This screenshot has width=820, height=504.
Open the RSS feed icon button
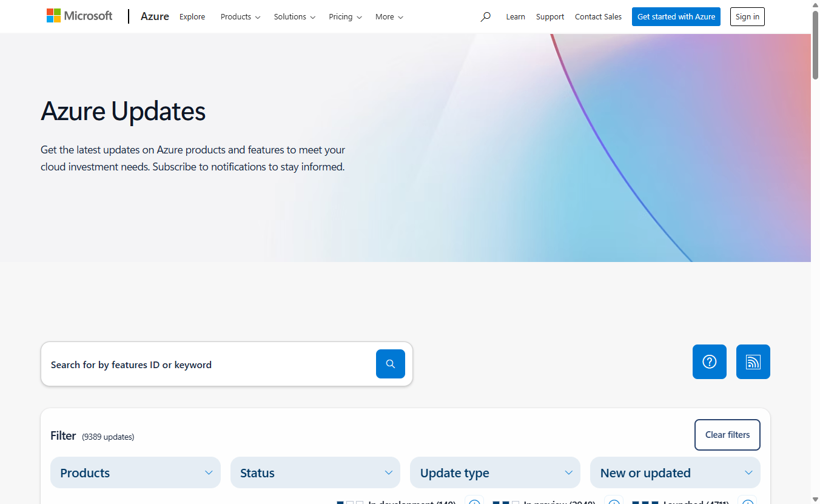click(753, 362)
